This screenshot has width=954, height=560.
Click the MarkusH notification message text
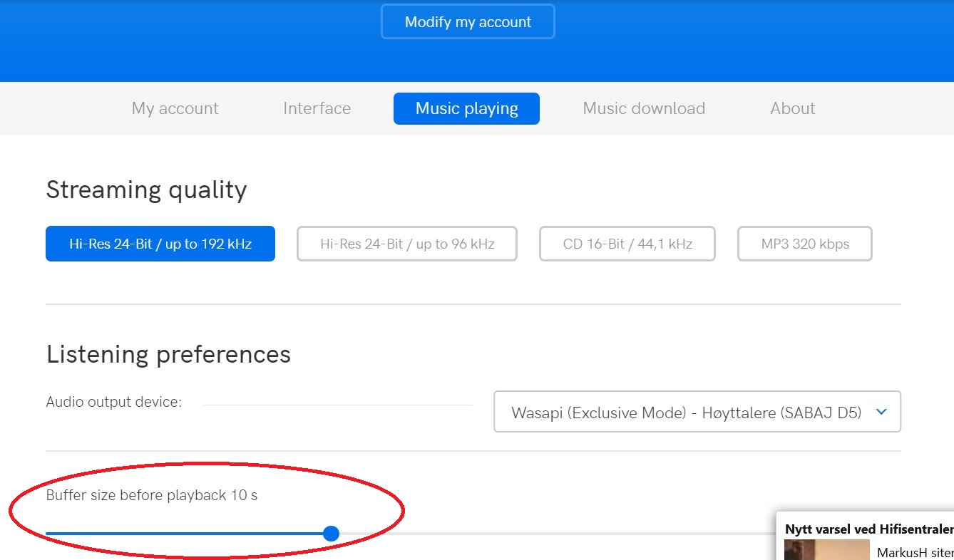tap(915, 552)
